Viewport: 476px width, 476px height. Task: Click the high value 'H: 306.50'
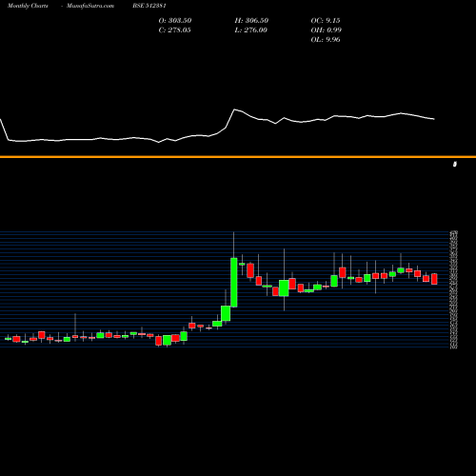(251, 20)
